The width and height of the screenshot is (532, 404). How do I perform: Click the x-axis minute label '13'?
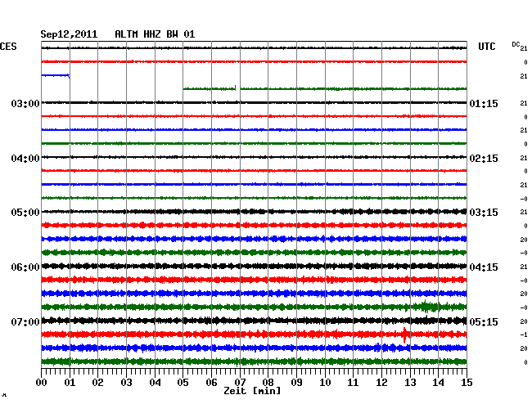(410, 382)
